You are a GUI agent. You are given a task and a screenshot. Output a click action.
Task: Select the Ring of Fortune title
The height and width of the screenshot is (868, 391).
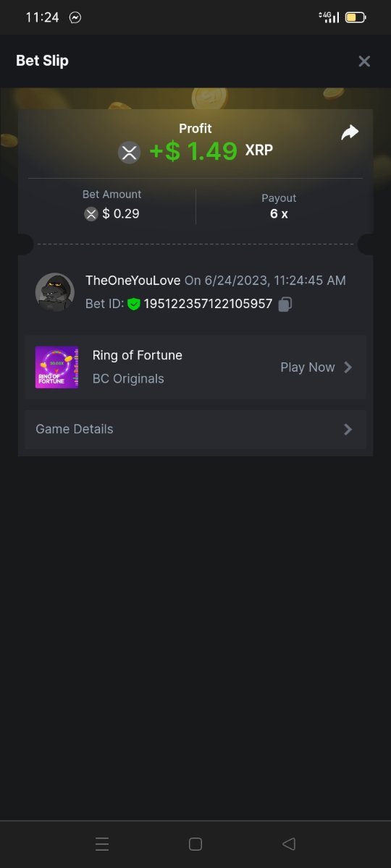(x=138, y=355)
